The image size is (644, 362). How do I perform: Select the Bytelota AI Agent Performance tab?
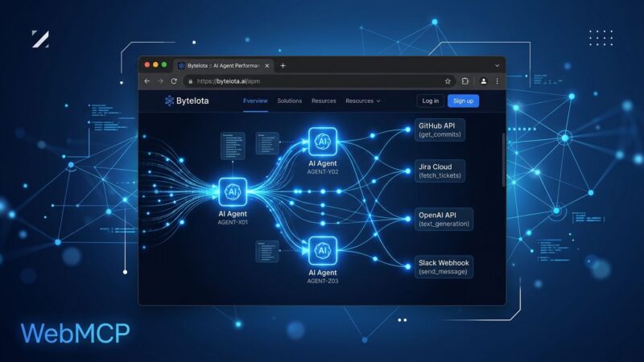click(x=224, y=66)
